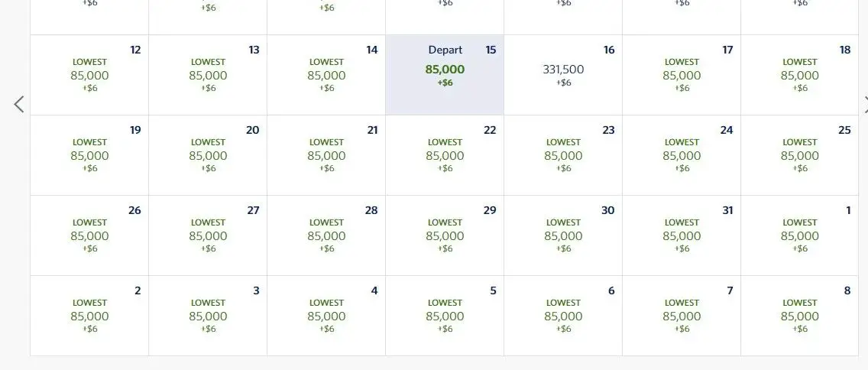Go to previous month using left arrow

(x=19, y=104)
